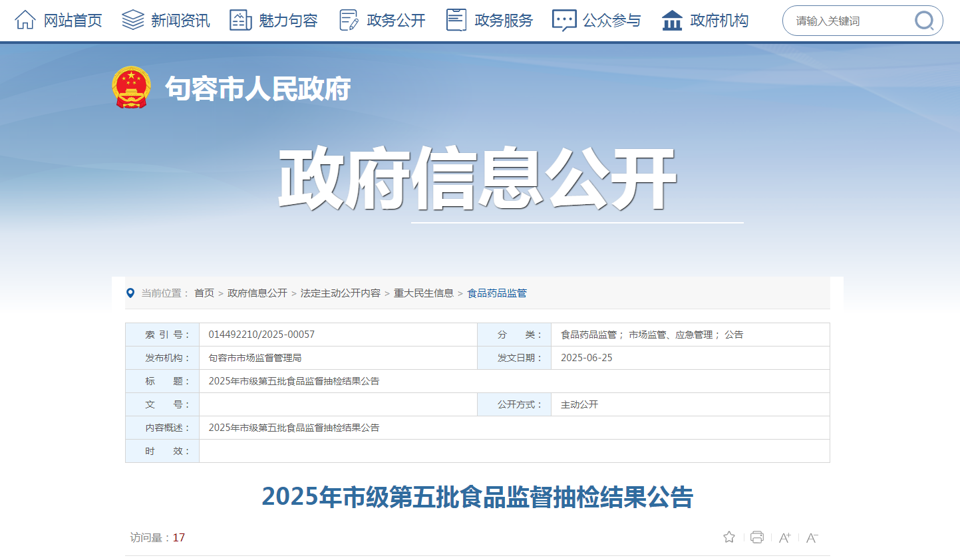Click the star favorite icon

729,537
